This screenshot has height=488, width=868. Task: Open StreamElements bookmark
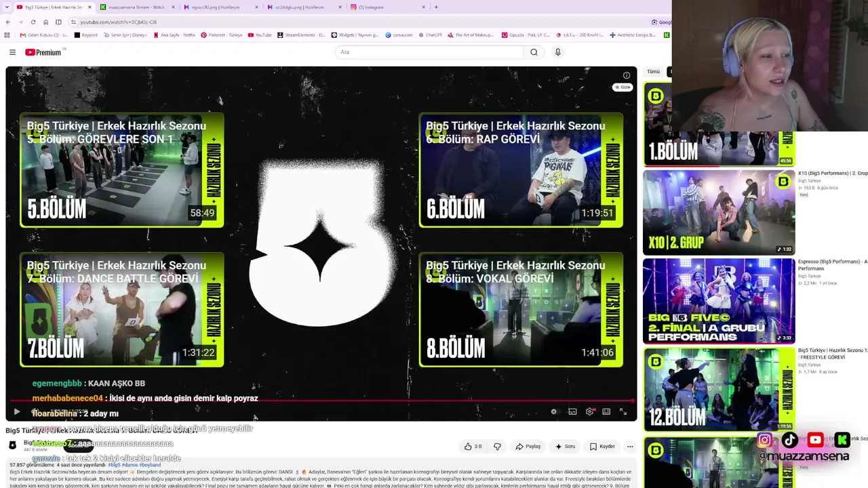click(301, 35)
